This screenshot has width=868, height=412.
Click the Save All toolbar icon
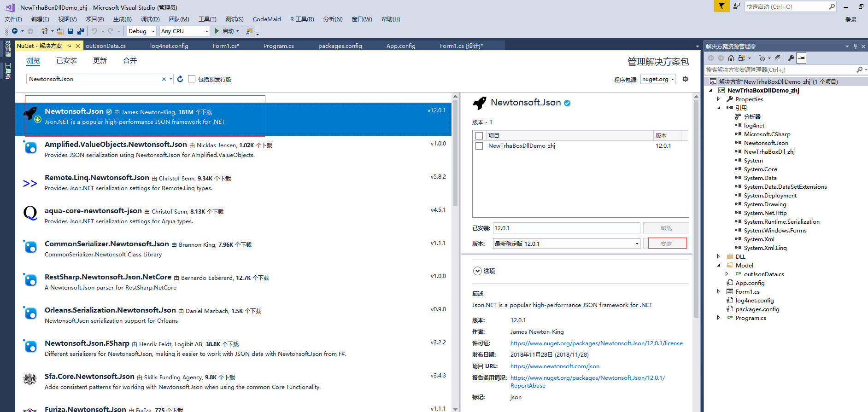click(x=81, y=31)
